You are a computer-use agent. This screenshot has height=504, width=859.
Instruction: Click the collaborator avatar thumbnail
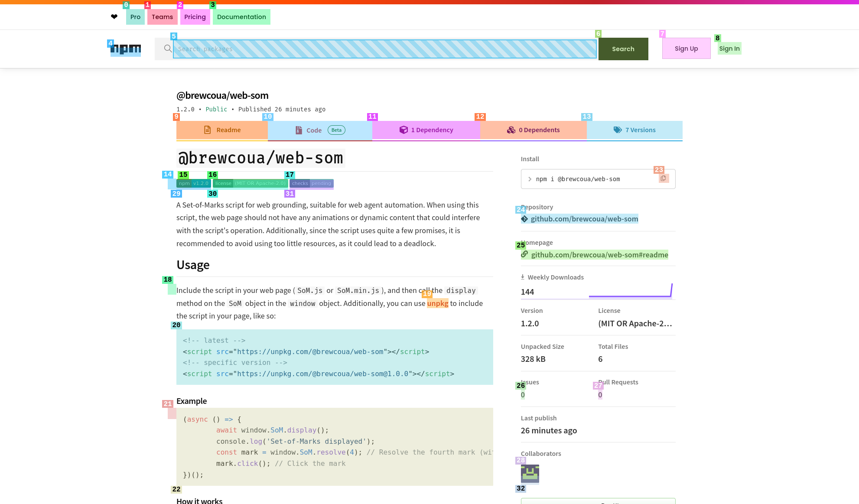530,473
